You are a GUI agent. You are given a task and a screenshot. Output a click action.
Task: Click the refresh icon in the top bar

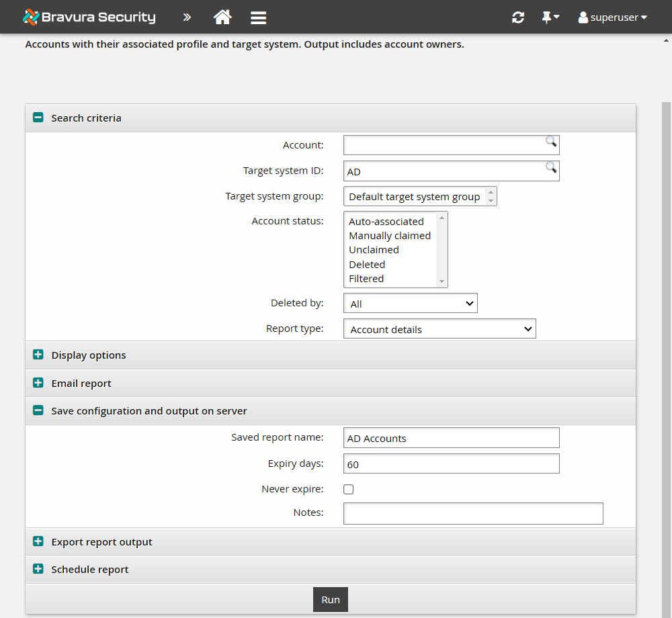point(517,17)
